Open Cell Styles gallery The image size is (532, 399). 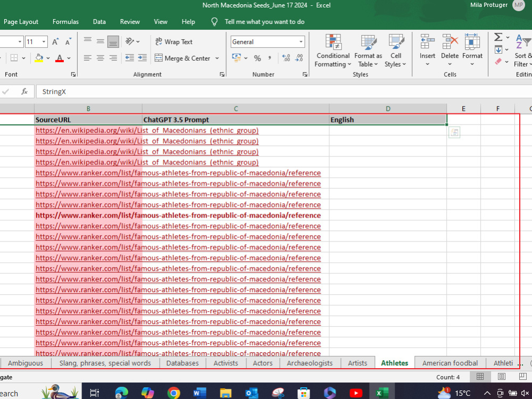tap(396, 51)
